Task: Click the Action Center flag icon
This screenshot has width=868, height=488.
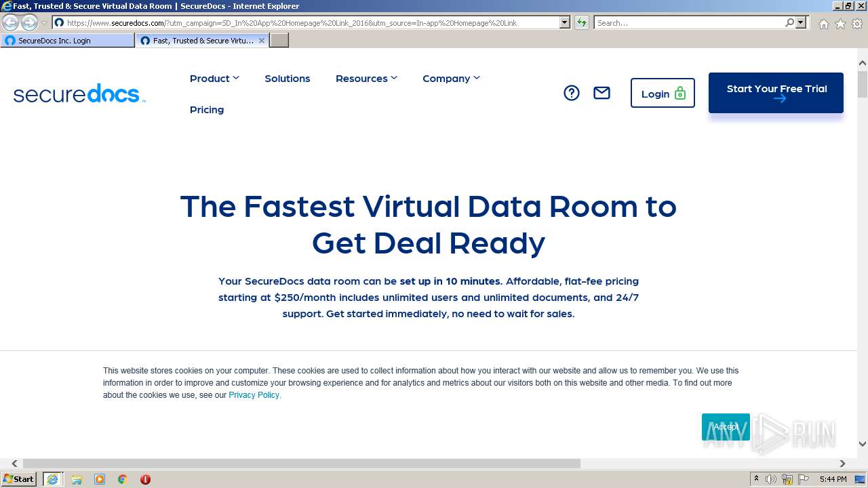Action: pyautogui.click(x=804, y=479)
